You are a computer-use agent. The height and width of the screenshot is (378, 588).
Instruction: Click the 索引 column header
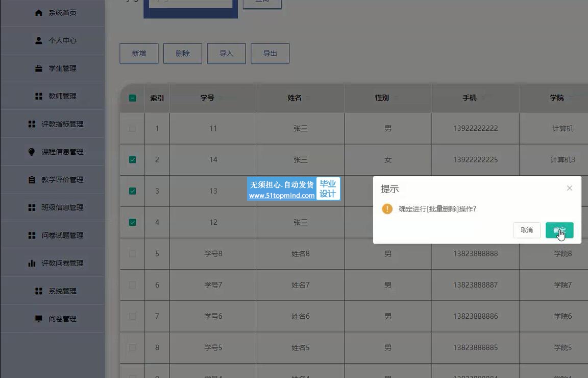(157, 98)
